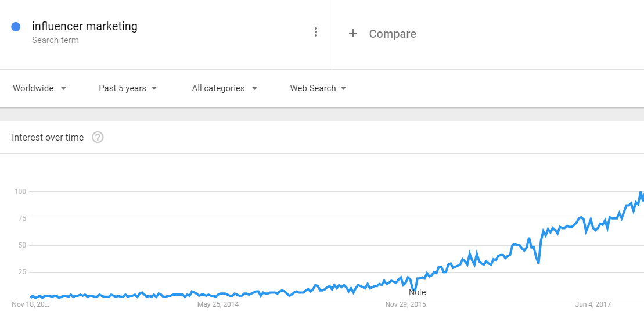Click the 100 value on the y-axis
Image resolution: width=644 pixels, height=319 pixels.
pos(20,192)
